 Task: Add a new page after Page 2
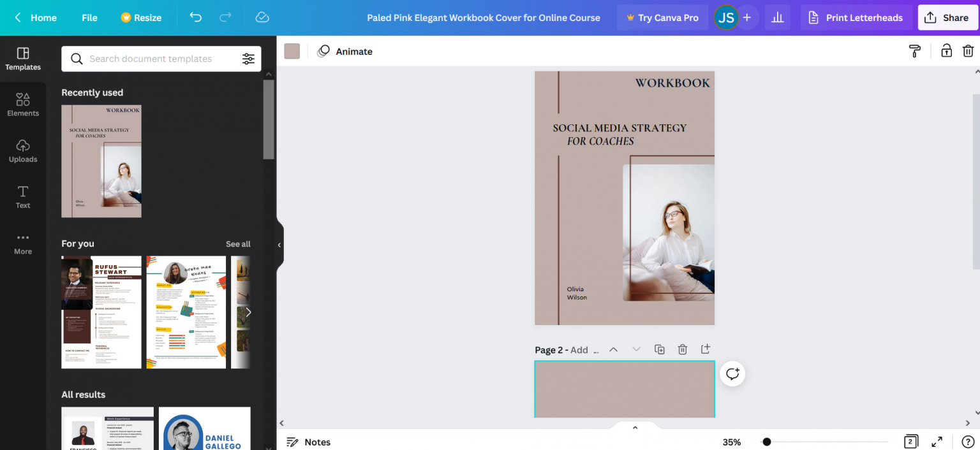[x=705, y=349]
